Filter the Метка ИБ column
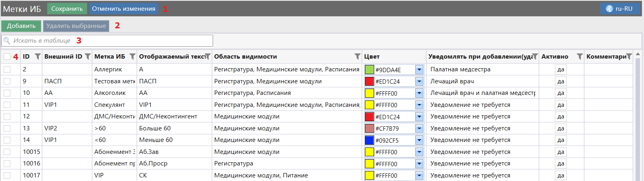 click(x=132, y=57)
